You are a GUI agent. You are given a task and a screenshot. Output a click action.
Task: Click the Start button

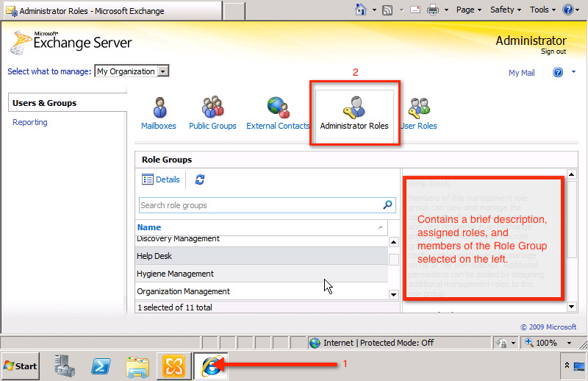pyautogui.click(x=21, y=366)
